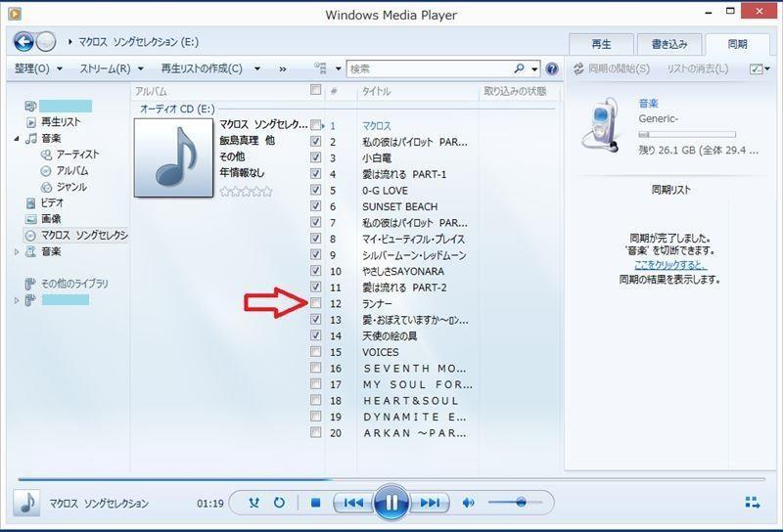Click the search magnifier icon
The width and height of the screenshot is (783, 532).
(x=520, y=68)
